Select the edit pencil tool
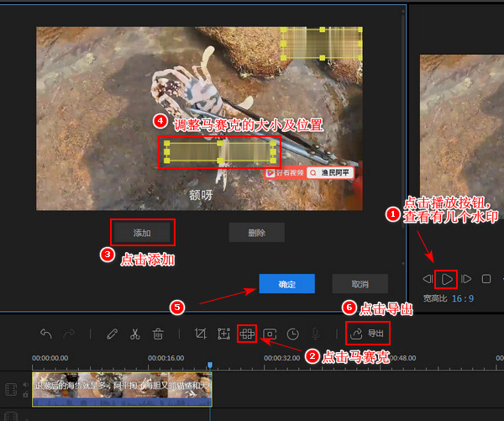Screen dimensions: 504x421 (x=112, y=334)
